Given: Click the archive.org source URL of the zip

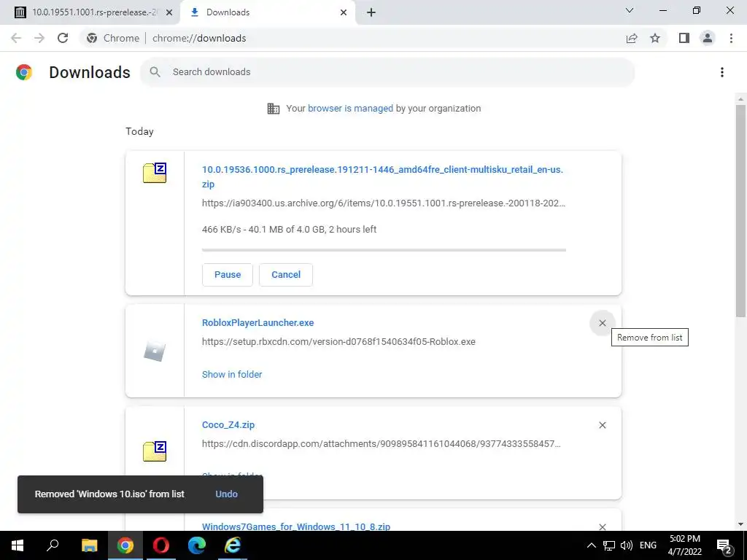Looking at the screenshot, I should coord(384,203).
